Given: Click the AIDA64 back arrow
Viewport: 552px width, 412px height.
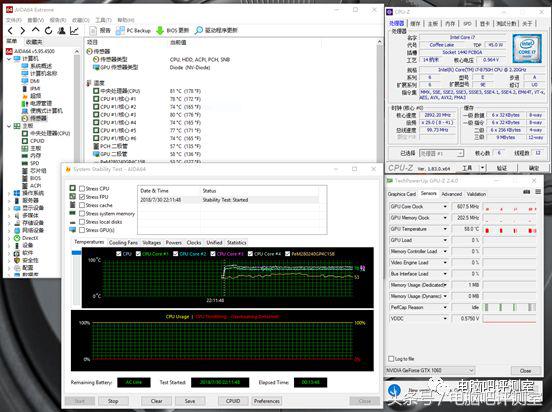Looking at the screenshot, I should pos(10,31).
